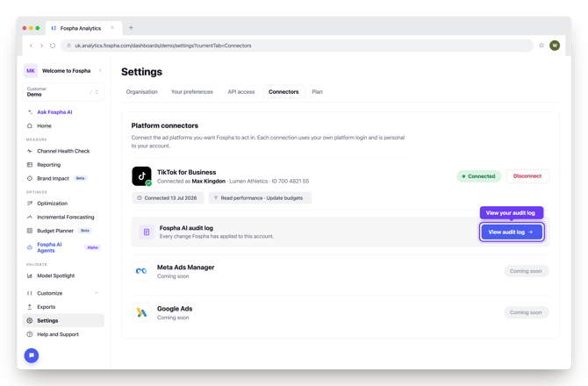The width and height of the screenshot is (588, 386).
Task: Bookmark page with the star icon
Action: tap(541, 46)
